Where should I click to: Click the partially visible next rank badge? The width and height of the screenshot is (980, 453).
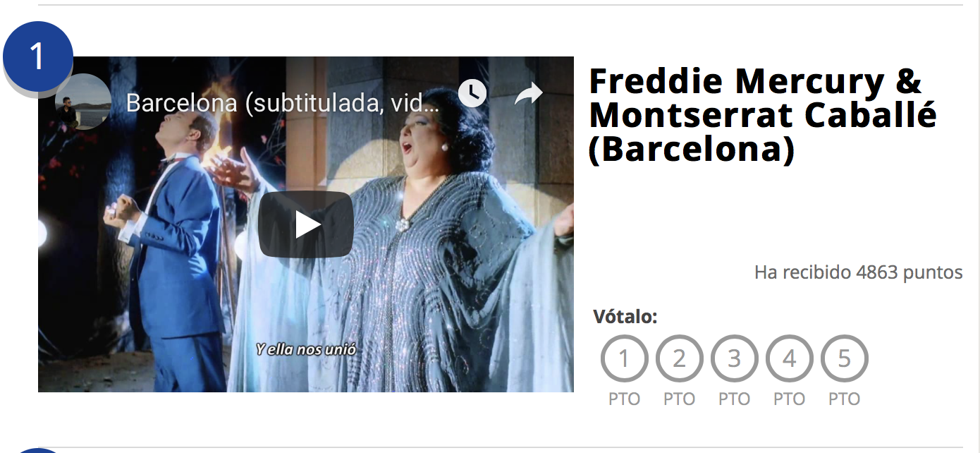[x=38, y=449]
